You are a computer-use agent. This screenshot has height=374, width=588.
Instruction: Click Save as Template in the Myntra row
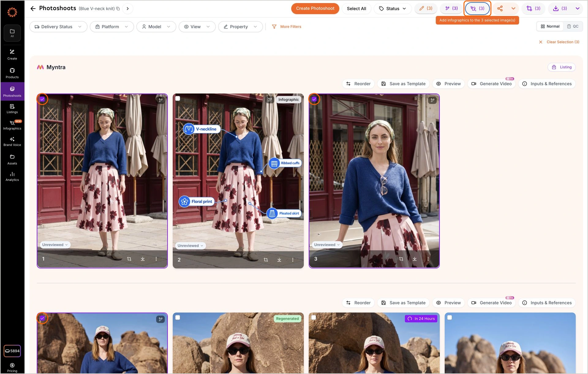coord(403,84)
